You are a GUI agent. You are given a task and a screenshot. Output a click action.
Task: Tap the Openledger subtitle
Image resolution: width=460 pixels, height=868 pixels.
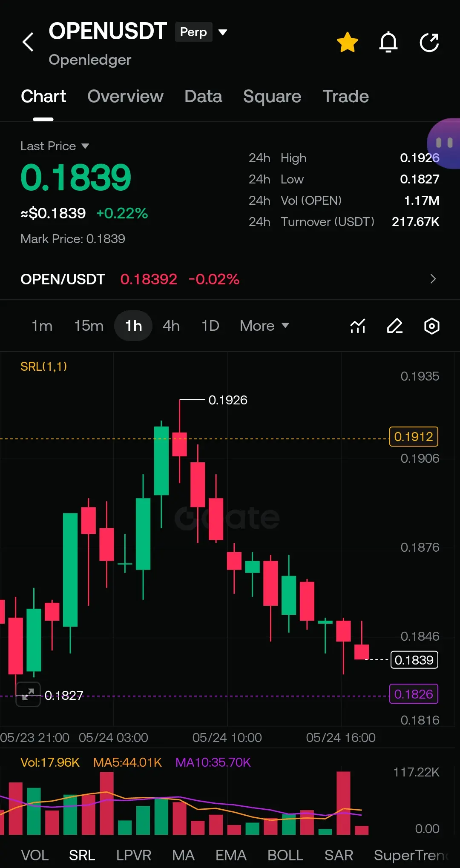(90, 60)
